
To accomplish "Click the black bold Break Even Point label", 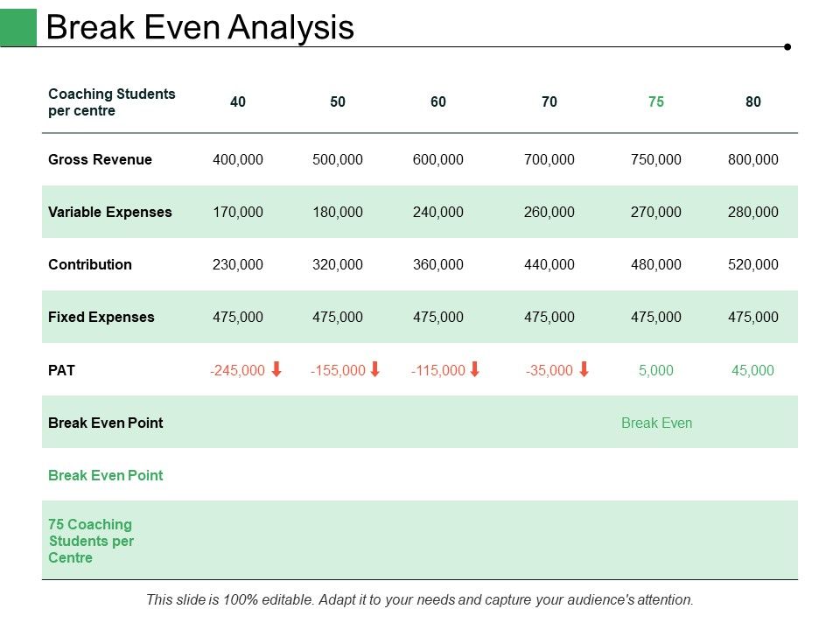I will point(106,423).
